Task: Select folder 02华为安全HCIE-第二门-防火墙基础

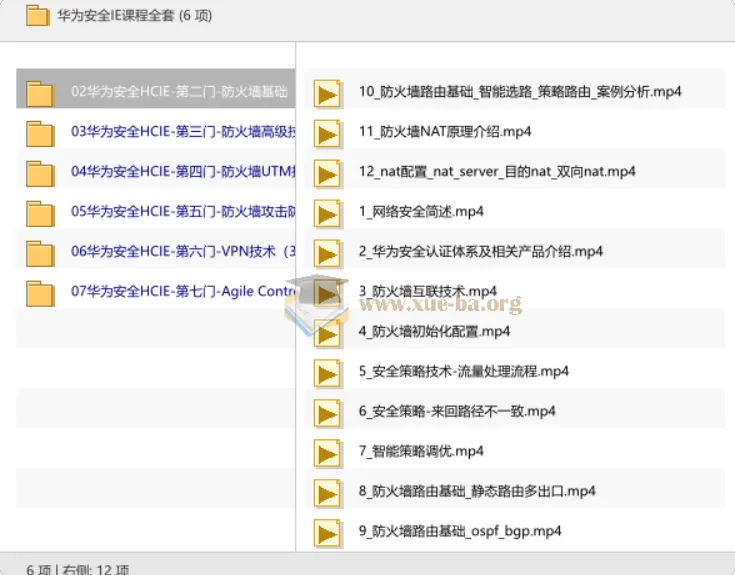Action: coord(156,89)
